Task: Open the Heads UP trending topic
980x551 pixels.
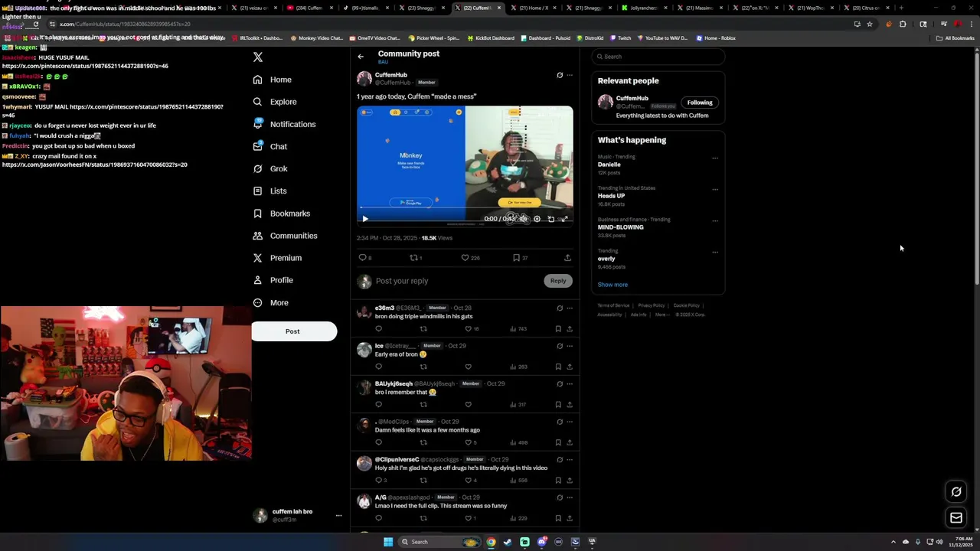Action: coord(611,196)
